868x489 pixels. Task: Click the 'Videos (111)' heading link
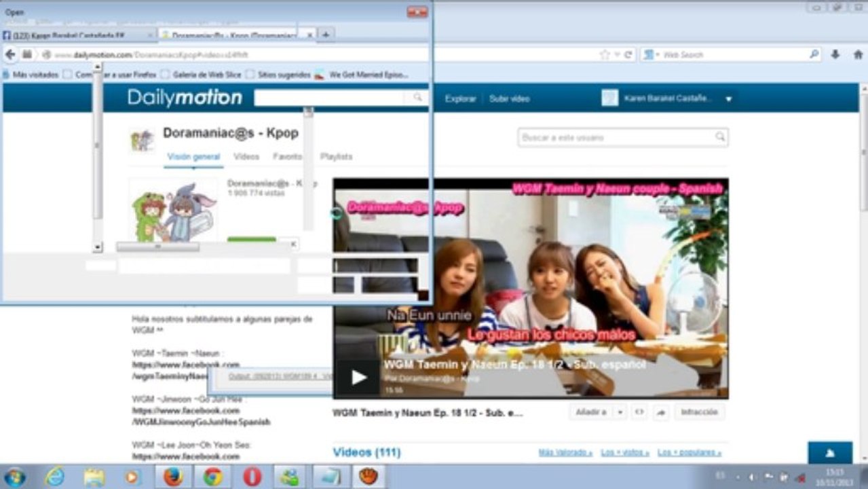[x=366, y=452]
